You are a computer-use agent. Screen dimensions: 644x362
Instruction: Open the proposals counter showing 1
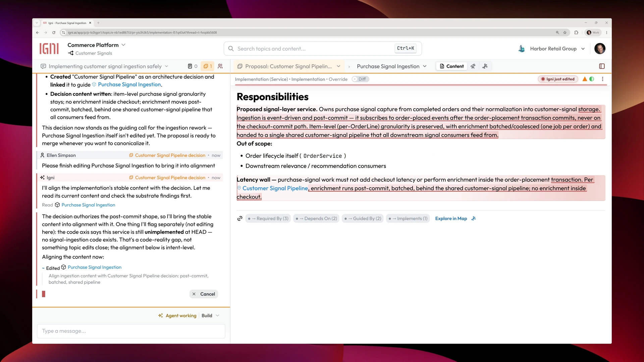(x=208, y=66)
